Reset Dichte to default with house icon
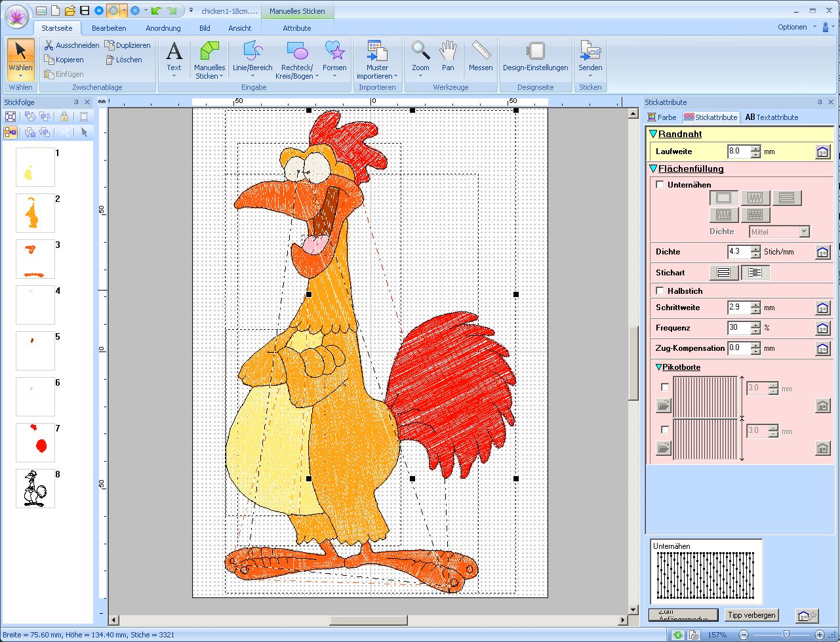 point(823,252)
